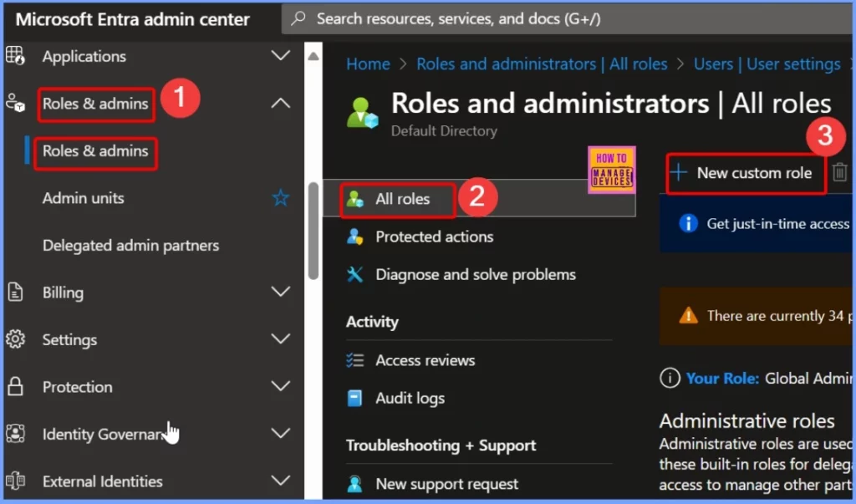Click the Audit logs book icon
Image resolution: width=856 pixels, height=504 pixels.
(354, 398)
